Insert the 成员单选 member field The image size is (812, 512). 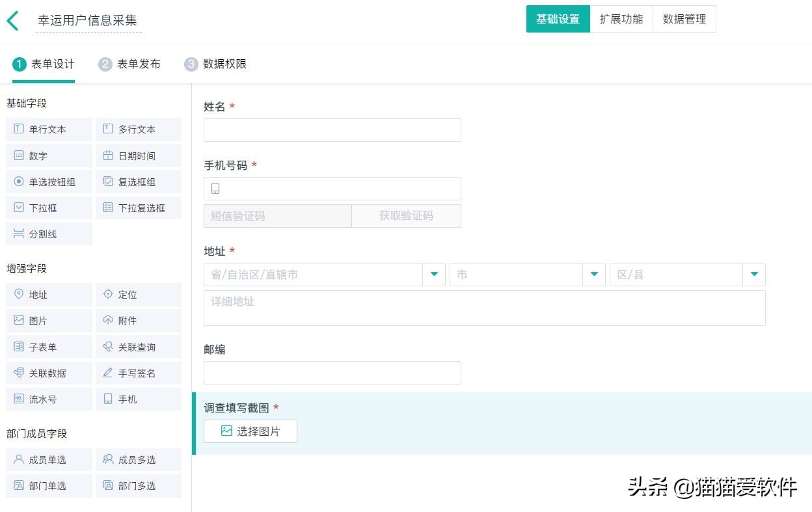[49, 459]
